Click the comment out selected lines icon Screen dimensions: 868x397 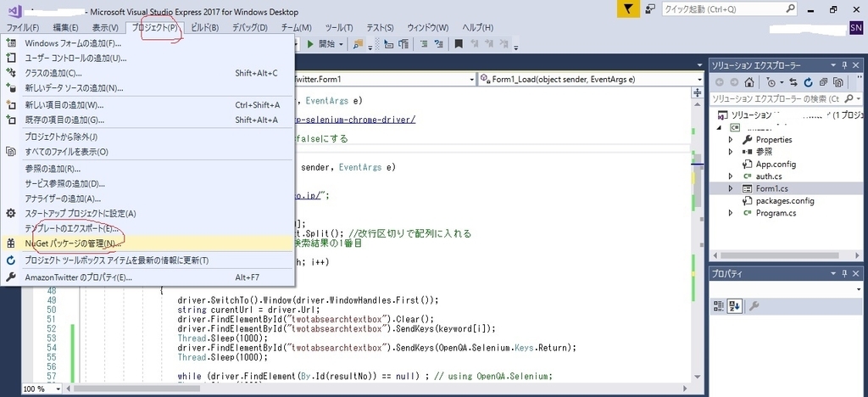coord(424,44)
